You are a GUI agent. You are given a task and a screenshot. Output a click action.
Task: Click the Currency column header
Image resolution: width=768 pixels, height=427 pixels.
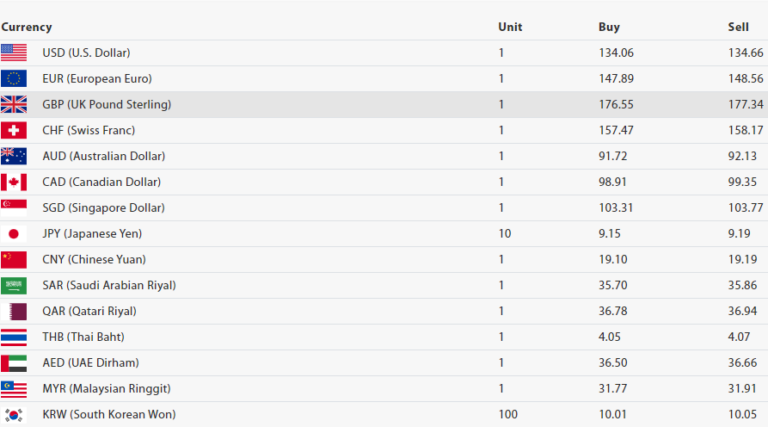[27, 27]
